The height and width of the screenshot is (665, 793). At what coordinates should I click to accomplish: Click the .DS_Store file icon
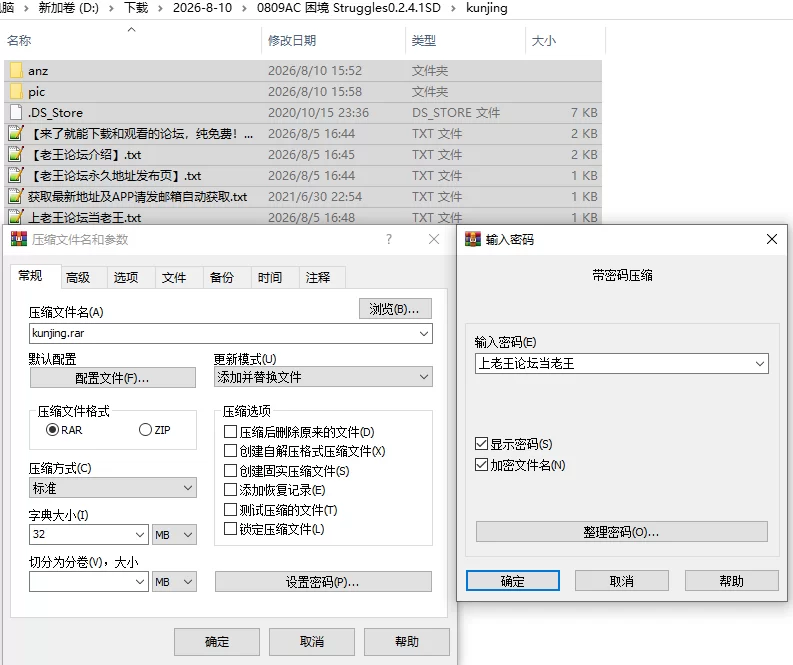click(x=16, y=112)
